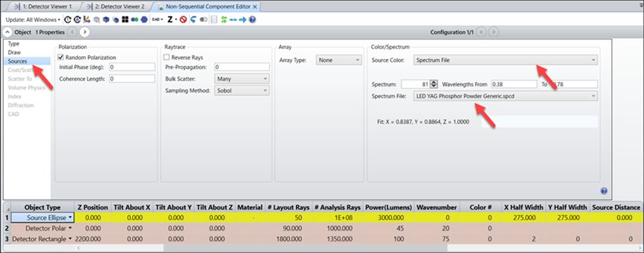Open the Update: All Windows menu
The width and height of the screenshot is (644, 253).
(x=33, y=19)
